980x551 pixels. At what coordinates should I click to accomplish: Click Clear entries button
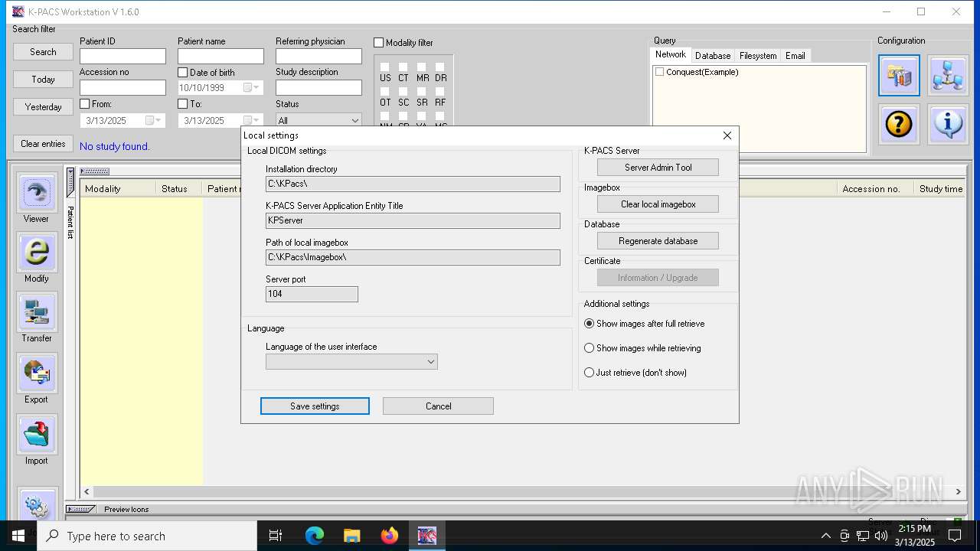pos(43,144)
